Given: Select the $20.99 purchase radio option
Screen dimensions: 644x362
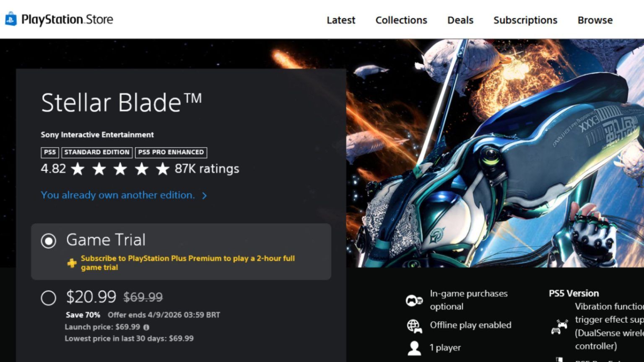Looking at the screenshot, I should (x=49, y=298).
